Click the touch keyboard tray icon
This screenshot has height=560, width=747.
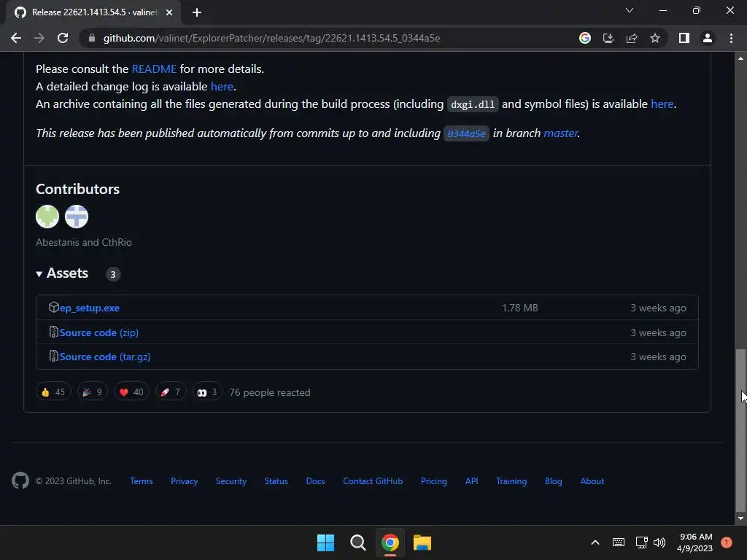click(x=619, y=542)
